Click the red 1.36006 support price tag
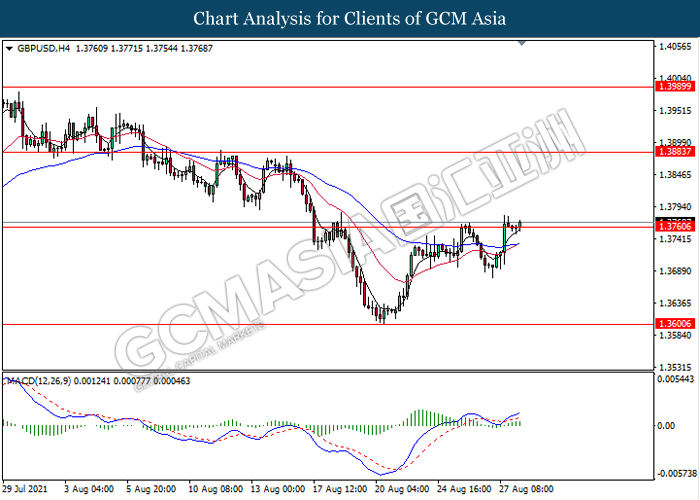700x500 pixels. 673,324
